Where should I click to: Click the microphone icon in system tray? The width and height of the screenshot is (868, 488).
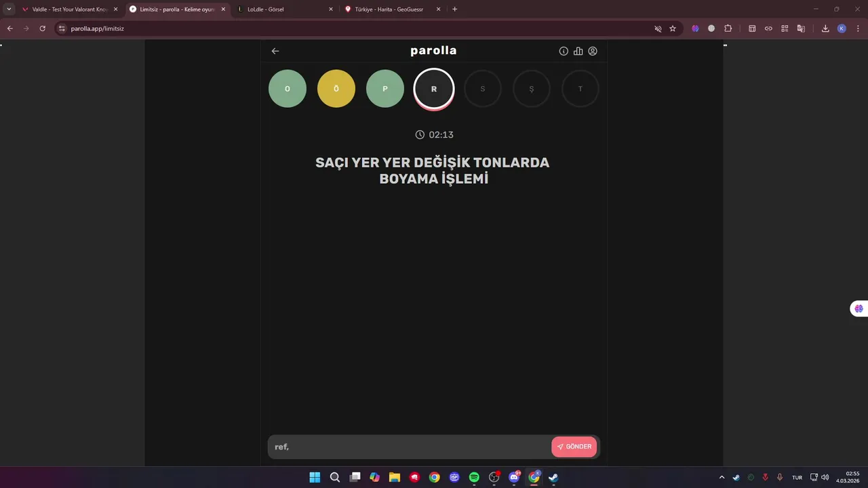point(780,477)
